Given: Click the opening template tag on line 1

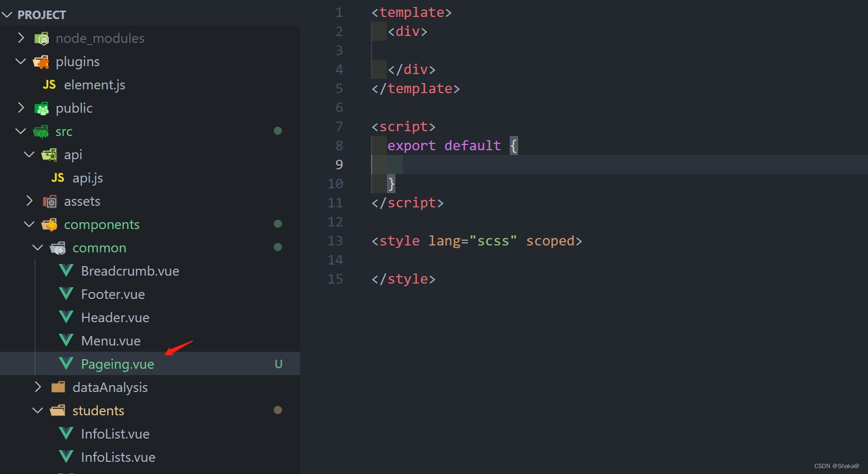Looking at the screenshot, I should [x=412, y=12].
